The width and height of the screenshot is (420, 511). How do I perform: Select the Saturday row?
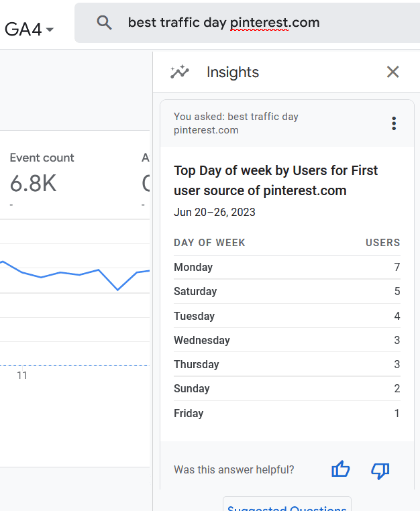[x=286, y=291]
